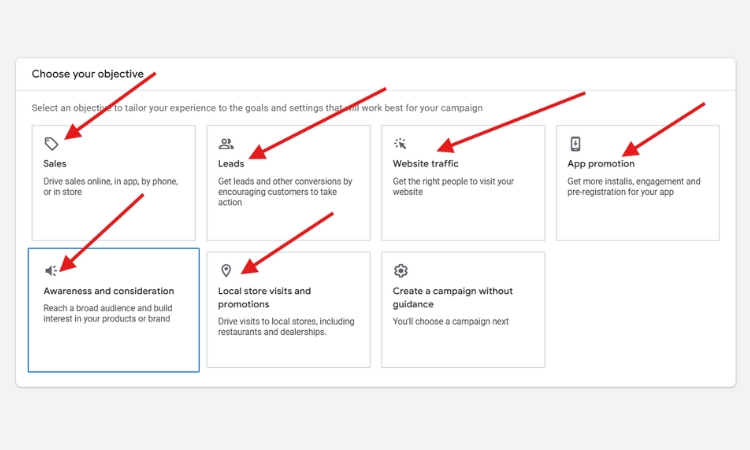Click the Sales tag icon
Screen dimensions: 750x450
coord(52,144)
